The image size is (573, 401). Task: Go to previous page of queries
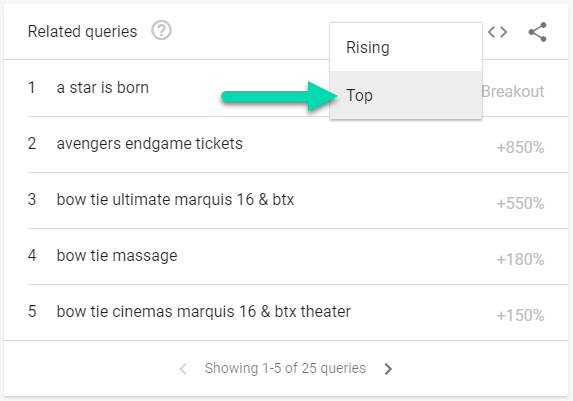[183, 369]
